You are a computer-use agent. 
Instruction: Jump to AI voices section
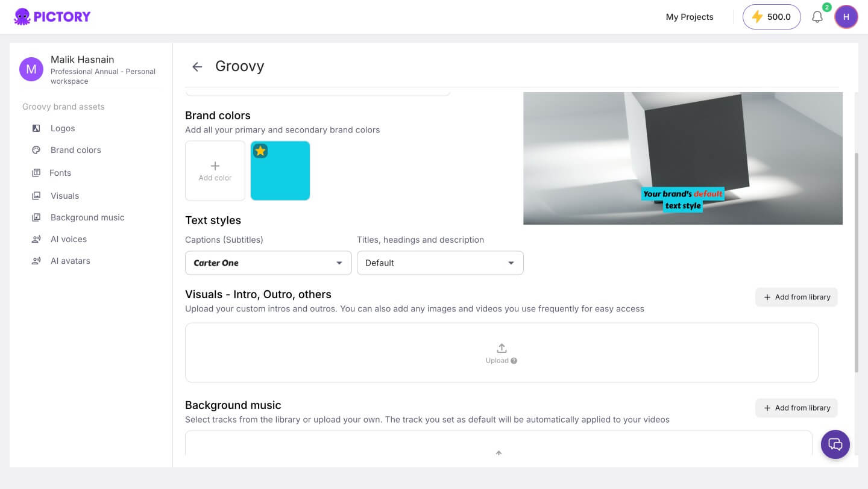pyautogui.click(x=69, y=239)
